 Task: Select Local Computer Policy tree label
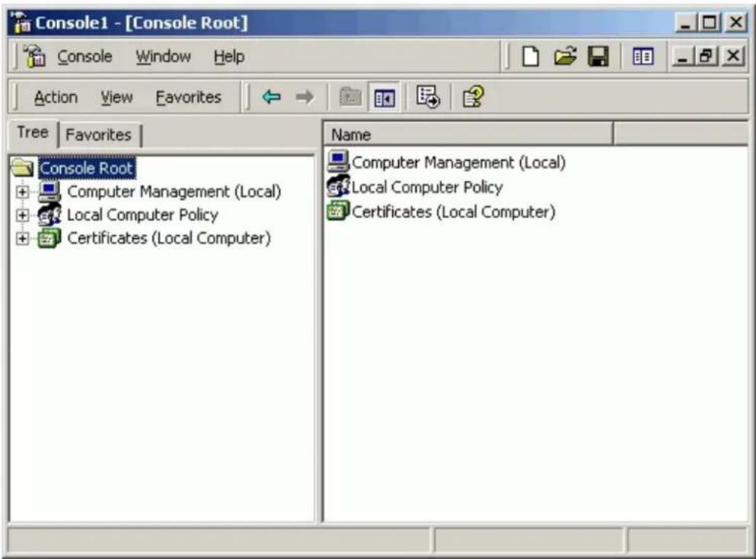142,215
